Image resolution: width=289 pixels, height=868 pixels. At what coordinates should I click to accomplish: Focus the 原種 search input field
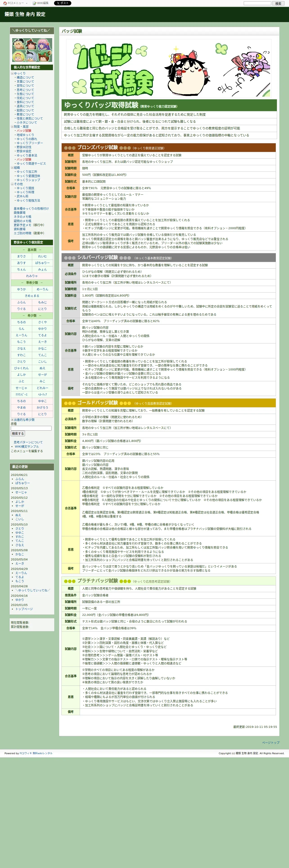click(31, 428)
